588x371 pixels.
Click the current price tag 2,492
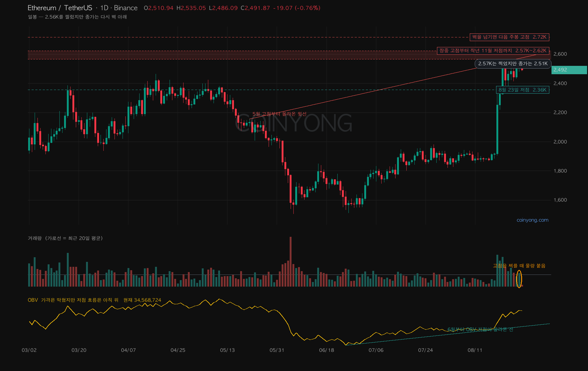coord(569,70)
